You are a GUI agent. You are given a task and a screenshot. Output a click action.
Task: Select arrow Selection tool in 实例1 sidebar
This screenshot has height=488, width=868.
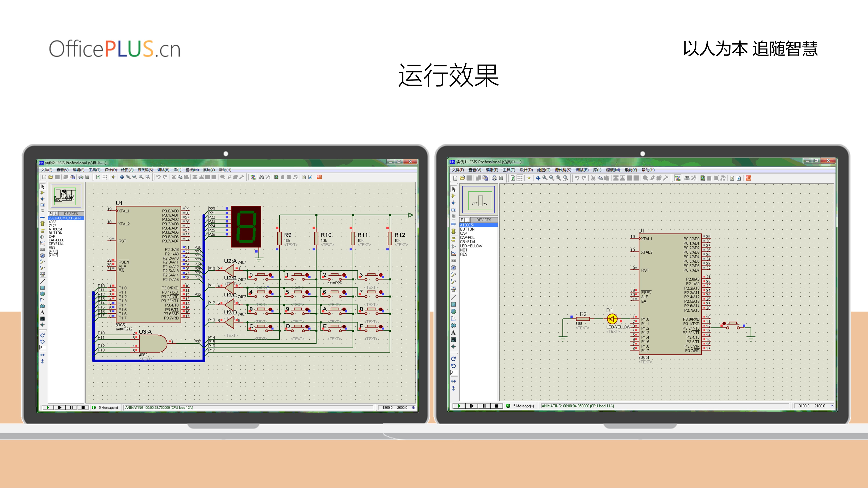coord(454,189)
